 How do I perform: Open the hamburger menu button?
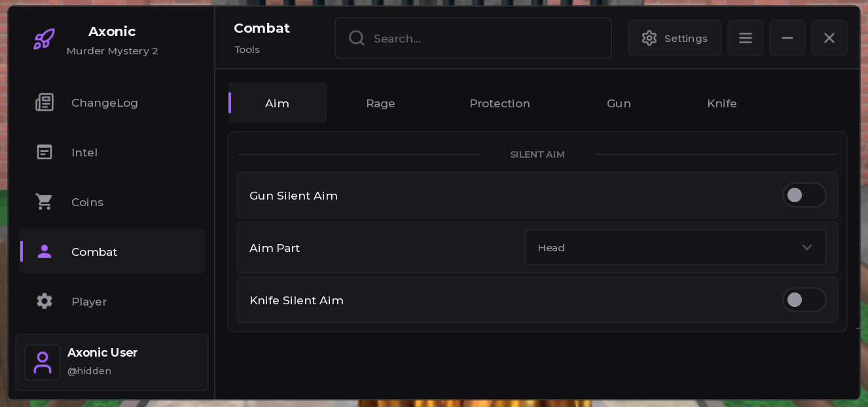(746, 38)
